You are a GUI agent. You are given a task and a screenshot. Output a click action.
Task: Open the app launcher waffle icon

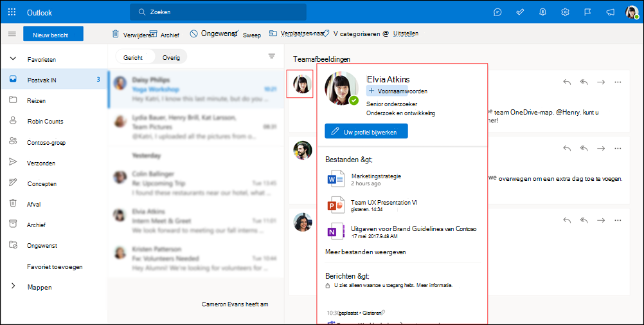[12, 12]
